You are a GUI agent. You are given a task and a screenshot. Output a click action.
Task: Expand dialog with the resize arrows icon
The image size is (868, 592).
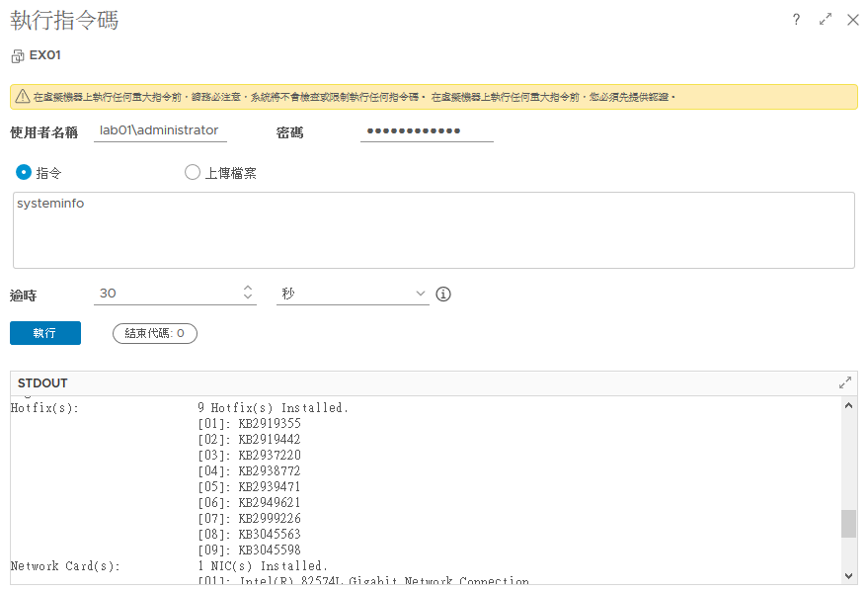[826, 20]
